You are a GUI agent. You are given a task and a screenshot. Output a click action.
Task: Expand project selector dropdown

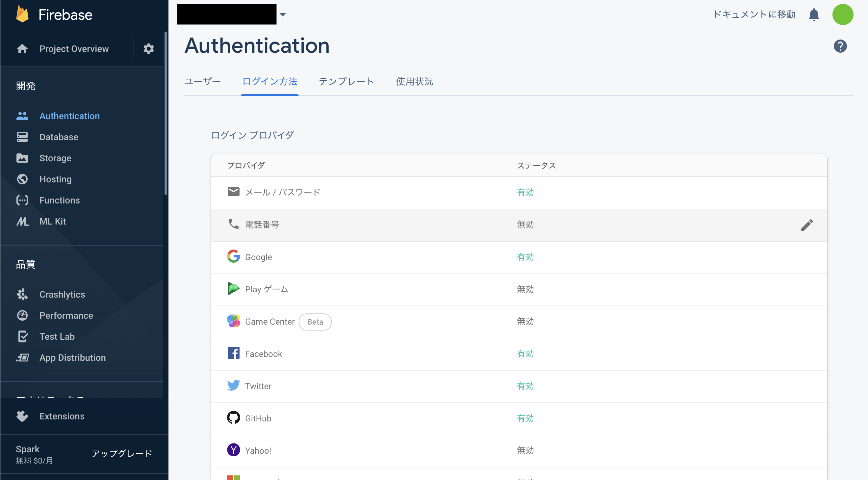pos(283,15)
